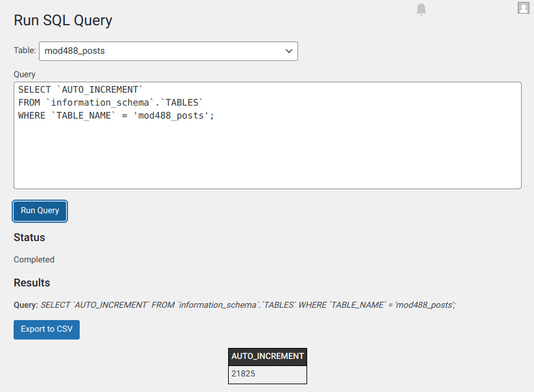Select the AUTO_INCREMENT column header cell

point(267,356)
